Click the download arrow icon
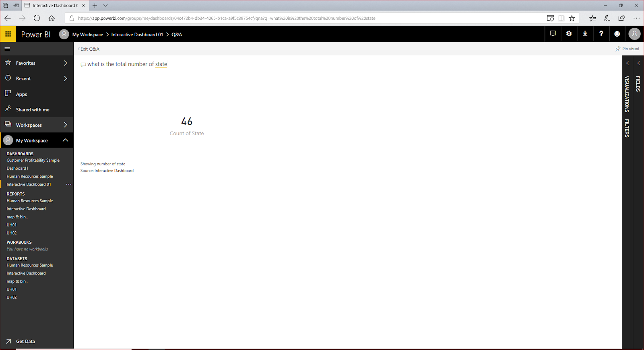644x350 pixels. 585,34
